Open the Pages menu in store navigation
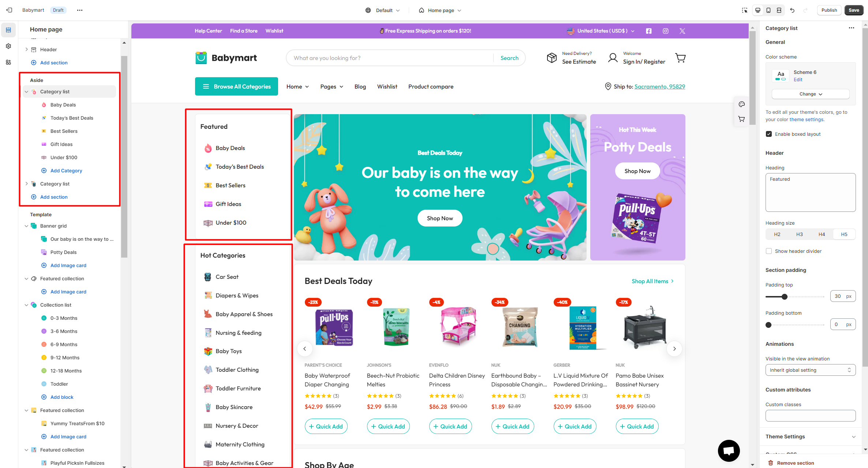The width and height of the screenshot is (868, 468). tap(332, 87)
